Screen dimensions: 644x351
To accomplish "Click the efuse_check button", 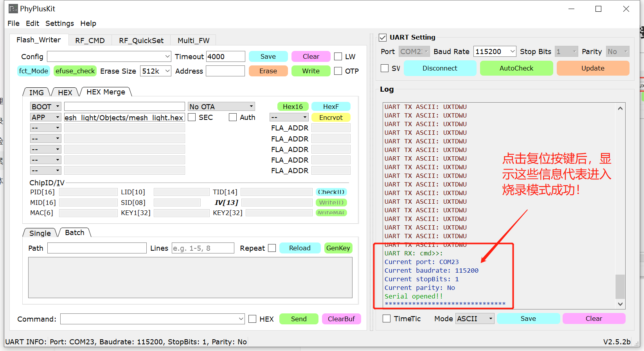I will pos(75,71).
